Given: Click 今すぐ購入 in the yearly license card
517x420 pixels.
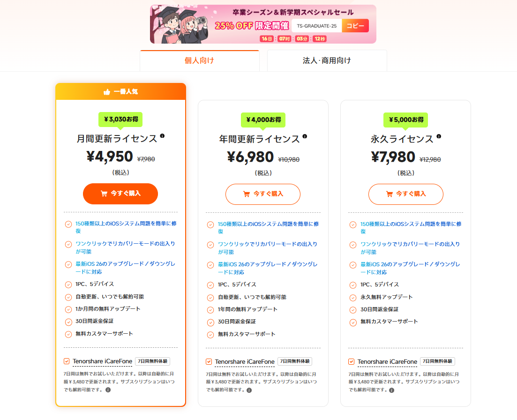Looking at the screenshot, I should (262, 194).
